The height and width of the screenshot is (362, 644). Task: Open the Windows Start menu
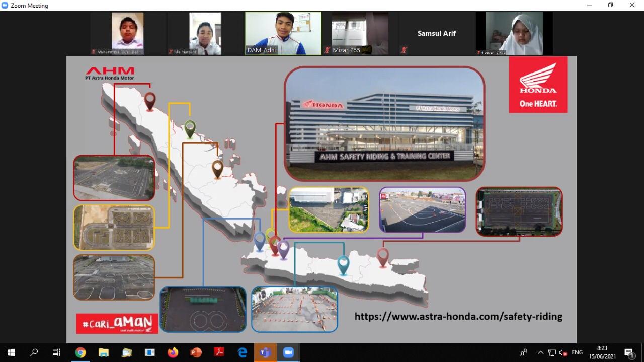(11, 352)
